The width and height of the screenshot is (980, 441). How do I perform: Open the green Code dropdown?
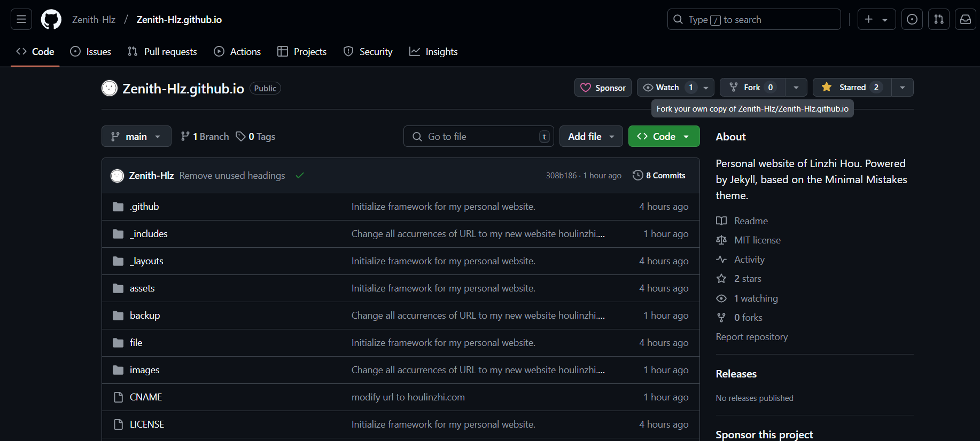pyautogui.click(x=664, y=137)
